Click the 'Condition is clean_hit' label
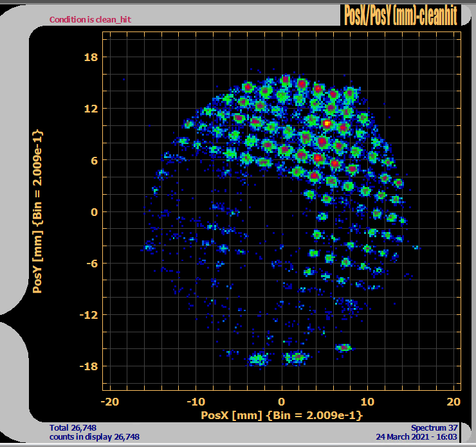 [90, 20]
